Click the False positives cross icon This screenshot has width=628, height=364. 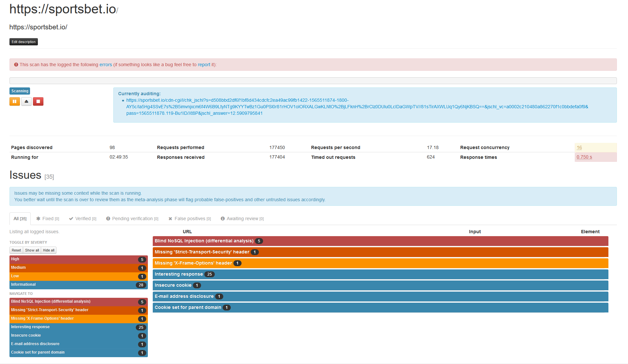coord(170,219)
